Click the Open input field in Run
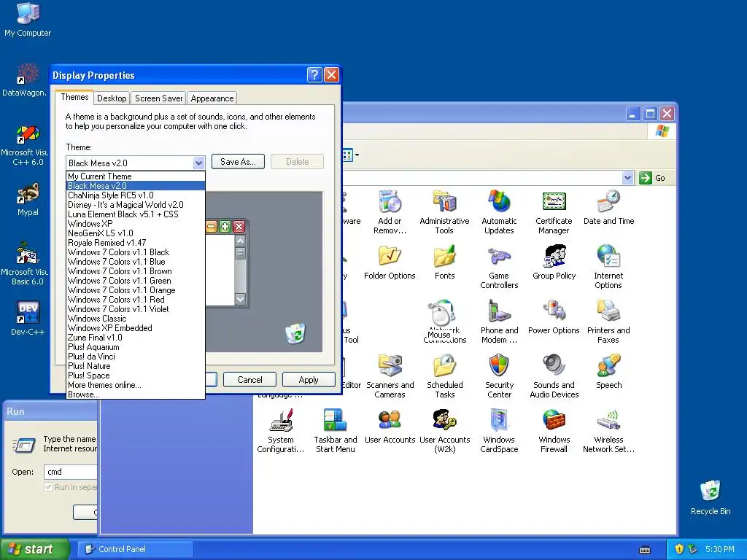747x560 pixels. (71, 472)
